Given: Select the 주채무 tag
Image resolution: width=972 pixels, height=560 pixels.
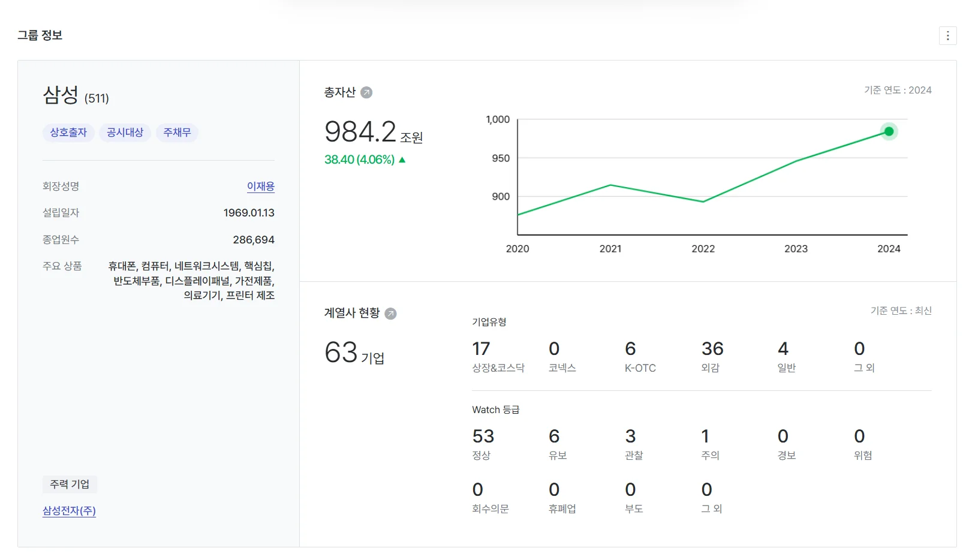Looking at the screenshot, I should [177, 133].
